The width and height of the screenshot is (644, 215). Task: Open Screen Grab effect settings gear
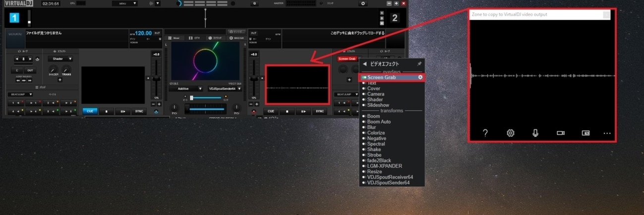[420, 77]
